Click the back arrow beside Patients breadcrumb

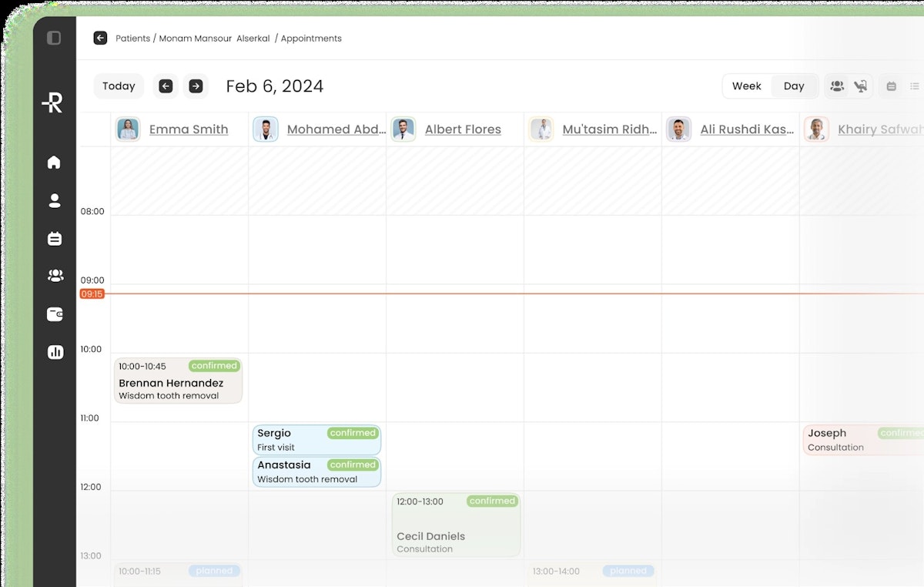[x=100, y=38]
